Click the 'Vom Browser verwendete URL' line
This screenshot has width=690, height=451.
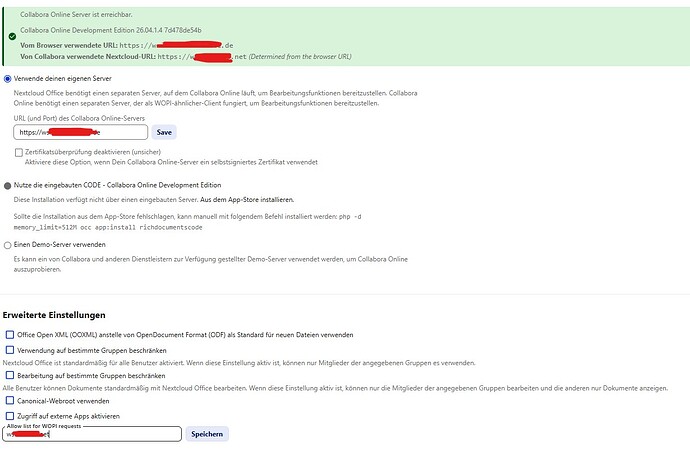coord(127,45)
